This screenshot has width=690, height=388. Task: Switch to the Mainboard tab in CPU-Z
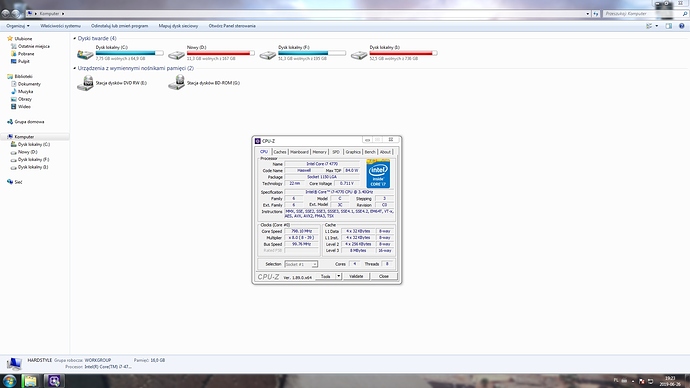pyautogui.click(x=299, y=152)
